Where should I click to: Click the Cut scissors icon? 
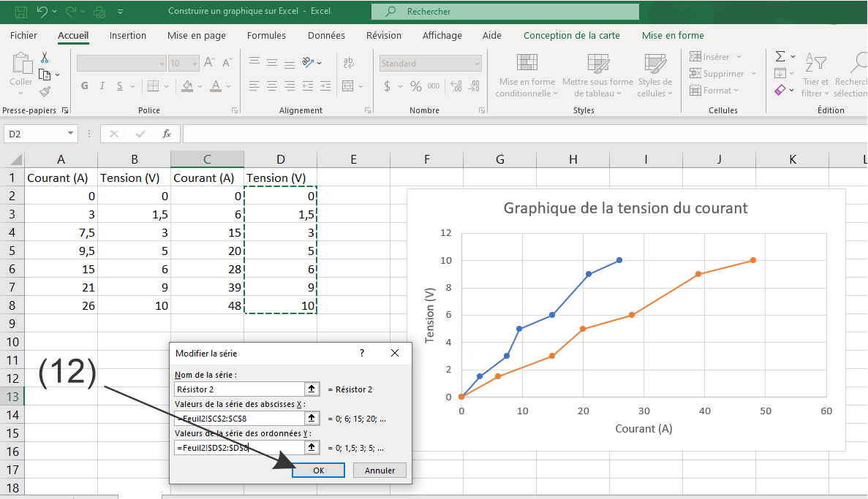[45, 58]
